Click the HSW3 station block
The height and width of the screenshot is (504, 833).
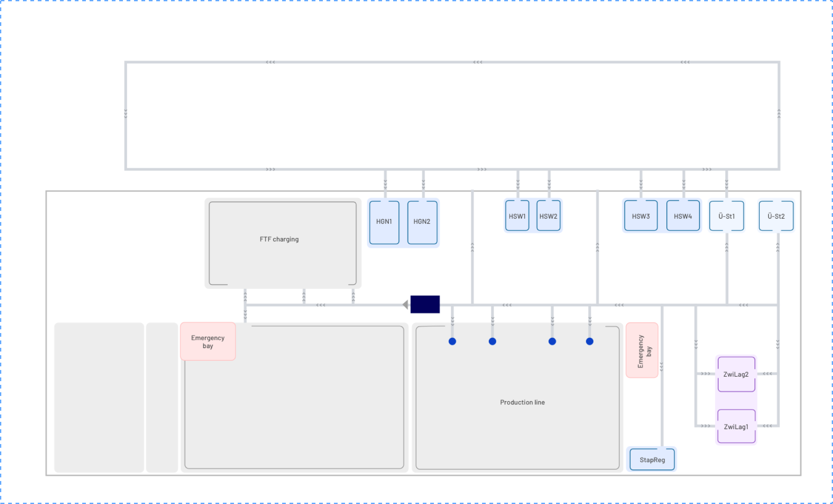pyautogui.click(x=641, y=216)
